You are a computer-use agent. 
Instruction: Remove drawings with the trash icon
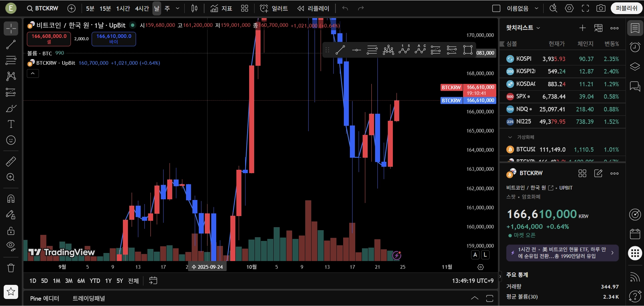coord(11,268)
